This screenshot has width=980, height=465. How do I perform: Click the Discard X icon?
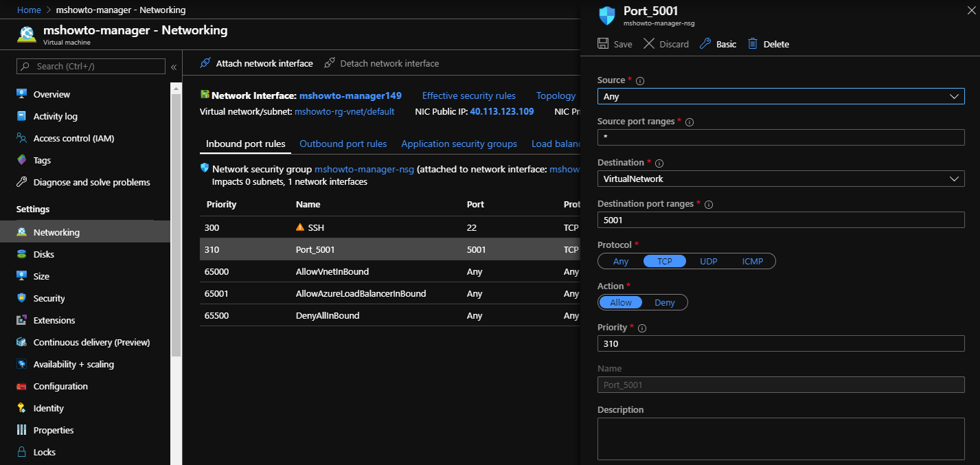(x=649, y=44)
